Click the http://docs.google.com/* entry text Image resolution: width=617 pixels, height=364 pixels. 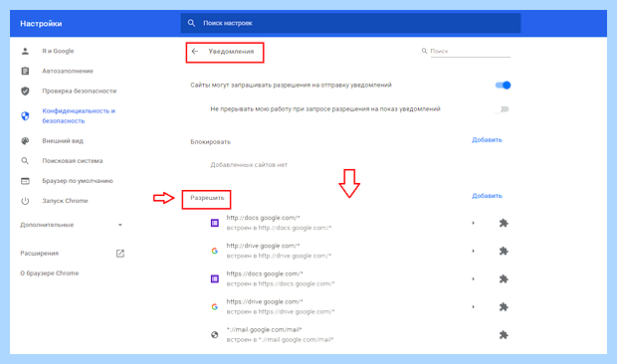(264, 218)
